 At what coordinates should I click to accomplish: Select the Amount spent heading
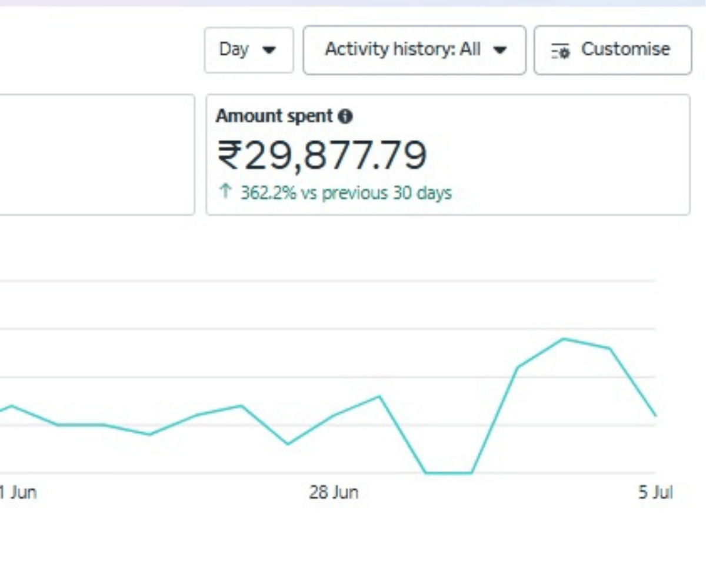click(274, 116)
